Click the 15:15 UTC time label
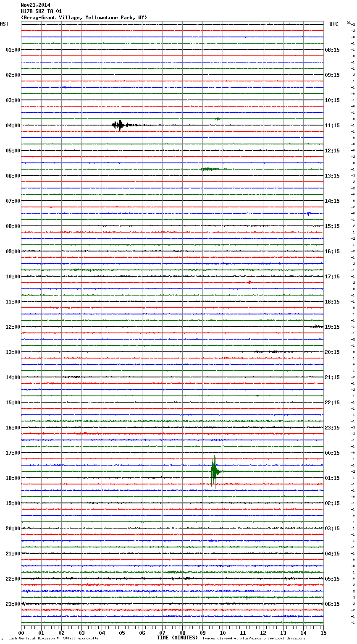 point(332,226)
